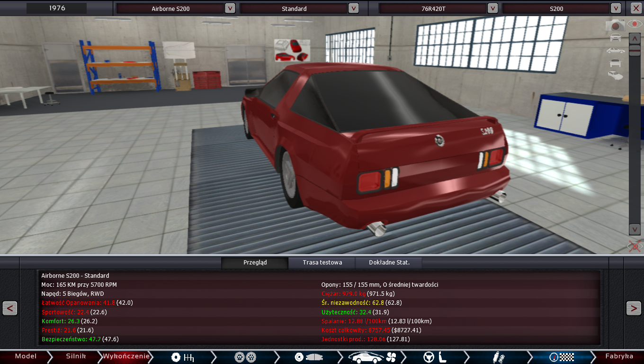Open the Dokładne Stat. tab
The image size is (644, 364).
389,263
